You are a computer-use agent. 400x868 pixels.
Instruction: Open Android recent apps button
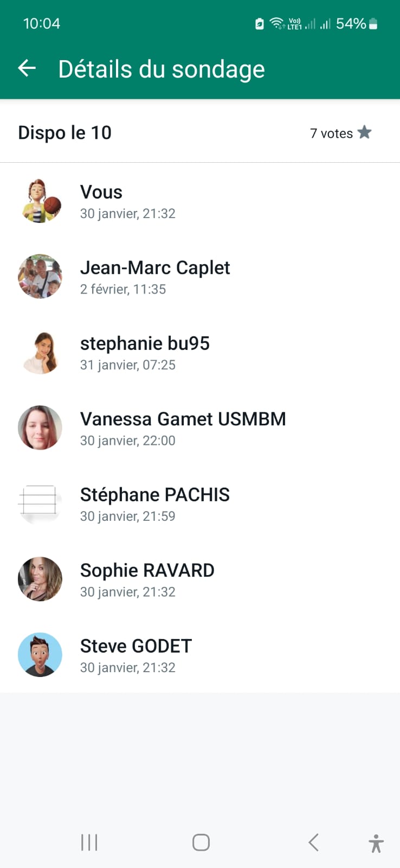click(x=89, y=843)
